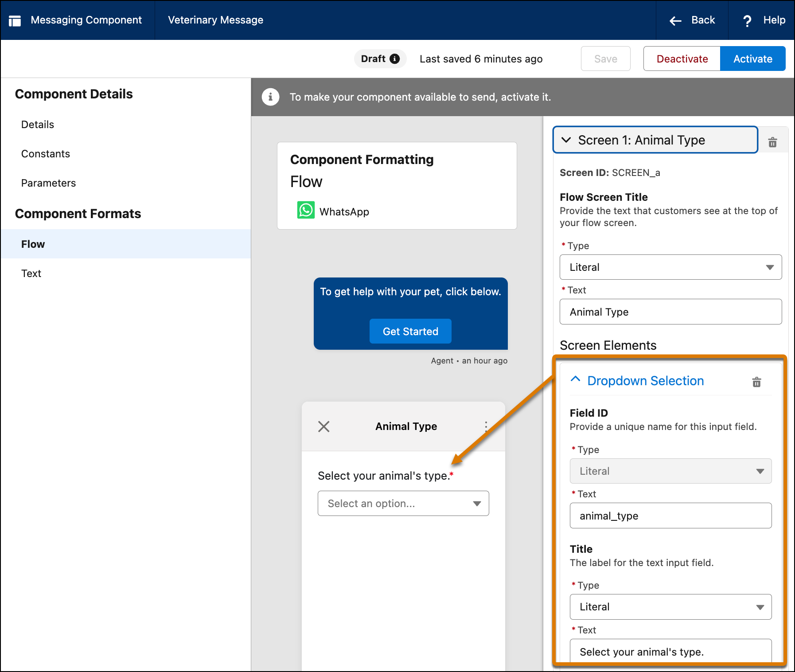
Task: Delete Screen 1 with the trash icon
Action: (x=772, y=142)
